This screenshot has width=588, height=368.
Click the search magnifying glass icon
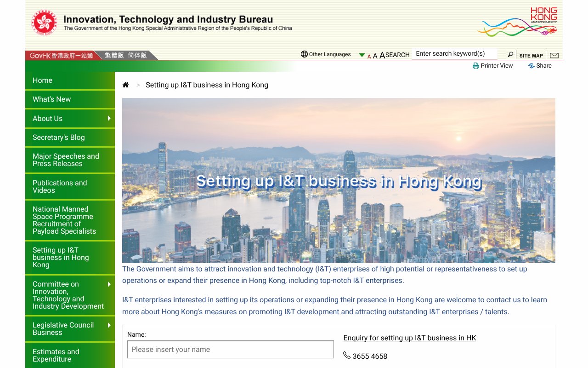pos(510,54)
